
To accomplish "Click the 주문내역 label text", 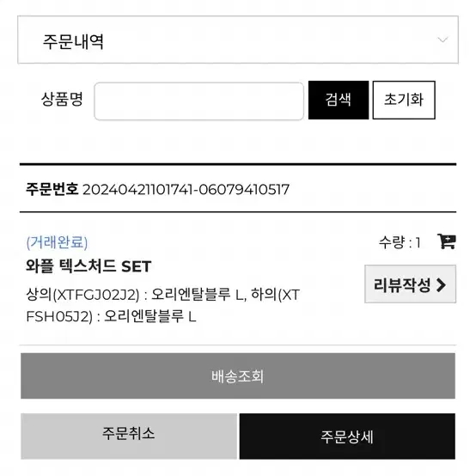I will [73, 41].
